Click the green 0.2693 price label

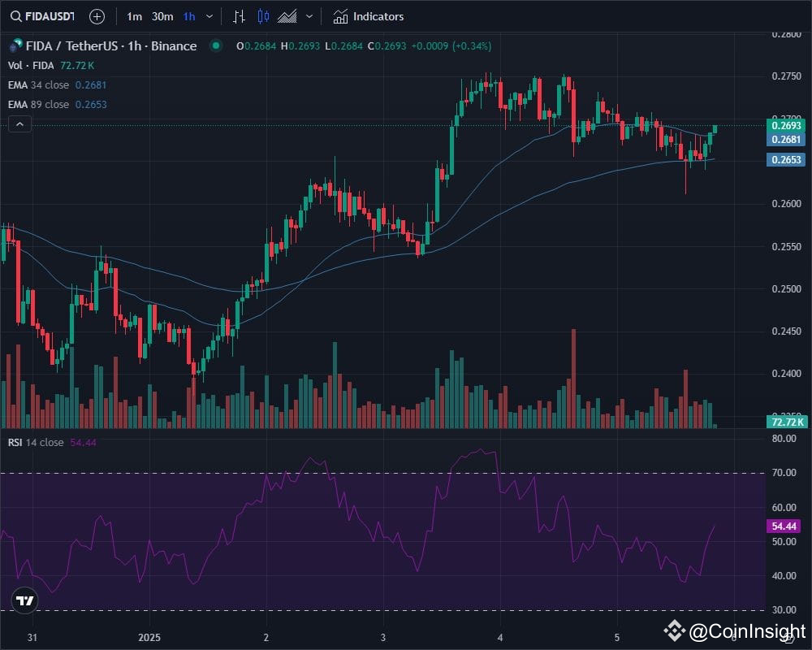pyautogui.click(x=784, y=126)
